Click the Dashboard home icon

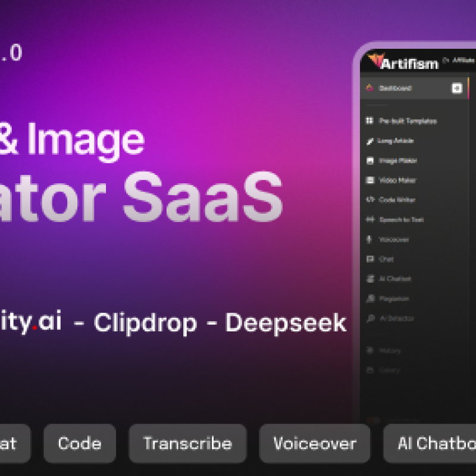coord(369,87)
